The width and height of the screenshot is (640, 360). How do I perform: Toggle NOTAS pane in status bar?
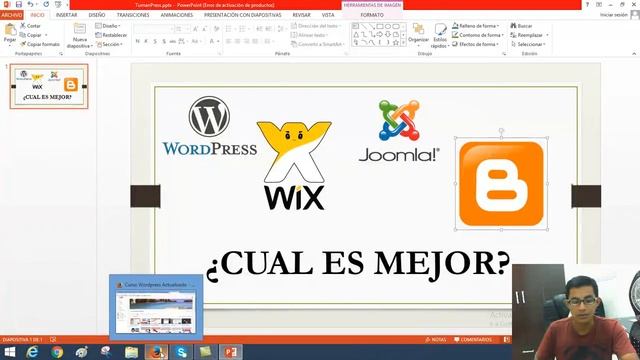pos(436,340)
